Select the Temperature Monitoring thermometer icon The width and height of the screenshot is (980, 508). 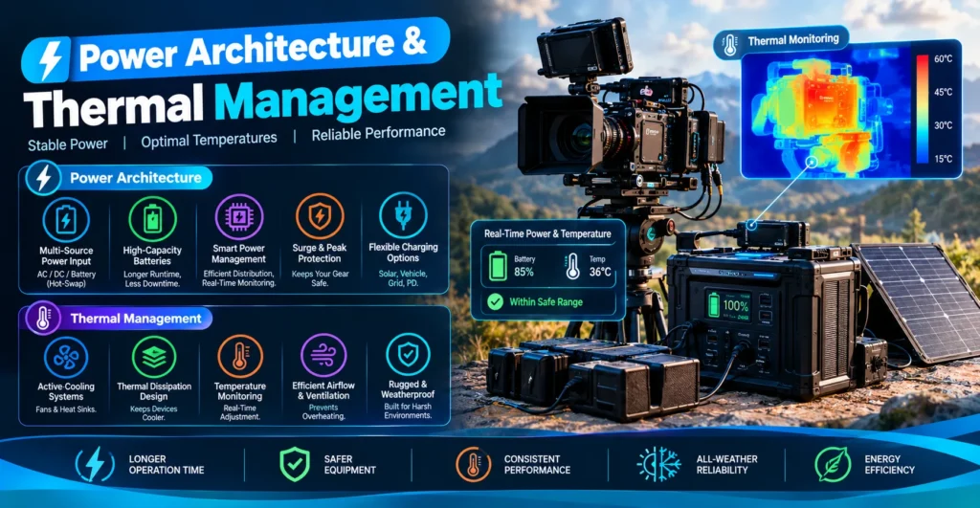pyautogui.click(x=240, y=357)
